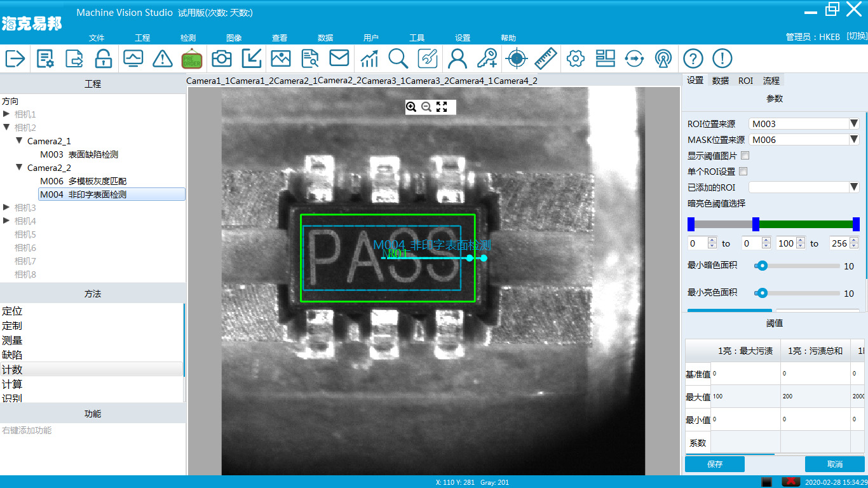This screenshot has width=868, height=488.
Task: Click the padlock icon in the toolbar
Action: tap(104, 58)
